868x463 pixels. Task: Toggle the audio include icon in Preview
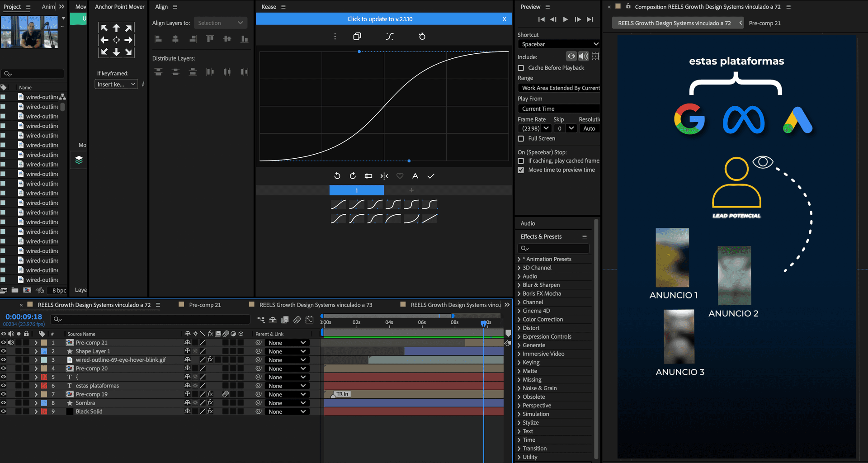click(583, 56)
